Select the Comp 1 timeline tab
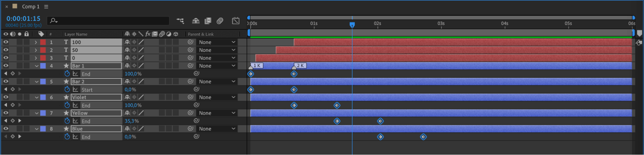The height and width of the screenshot is (155, 644). click(31, 6)
